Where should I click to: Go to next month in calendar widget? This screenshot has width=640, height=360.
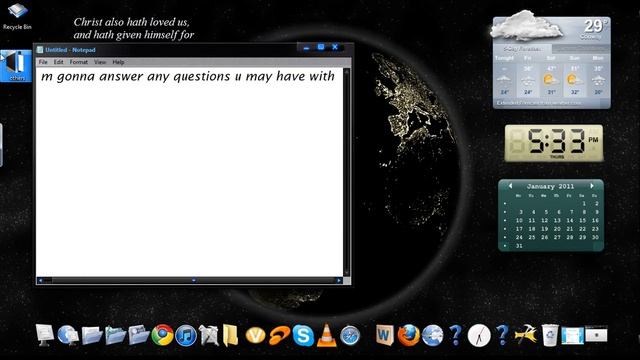(x=592, y=186)
